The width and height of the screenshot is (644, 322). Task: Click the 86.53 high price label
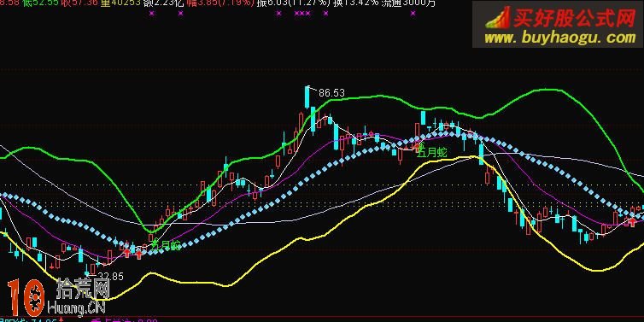(331, 93)
